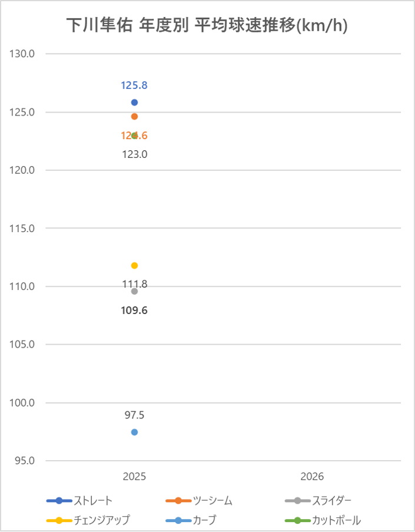Click the 130.0 vertical axis label
Image resolution: width=415 pixels, height=532 pixels.
click(x=24, y=54)
